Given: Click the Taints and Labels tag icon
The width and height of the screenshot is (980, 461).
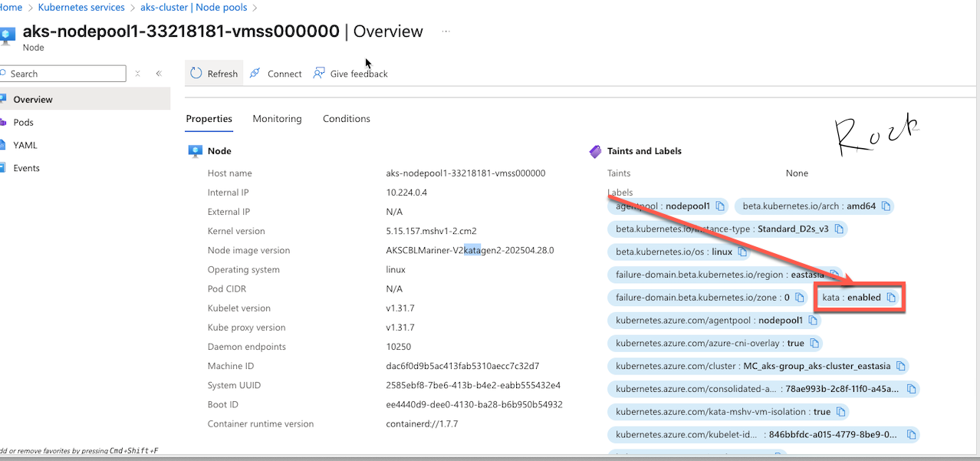Looking at the screenshot, I should click(595, 151).
